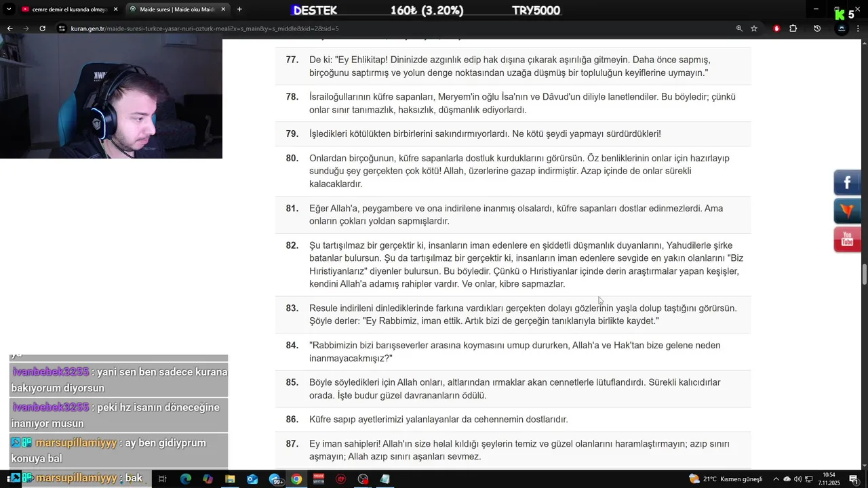Open the notepad-like app on the taskbar
The height and width of the screenshot is (488, 868).
385,479
